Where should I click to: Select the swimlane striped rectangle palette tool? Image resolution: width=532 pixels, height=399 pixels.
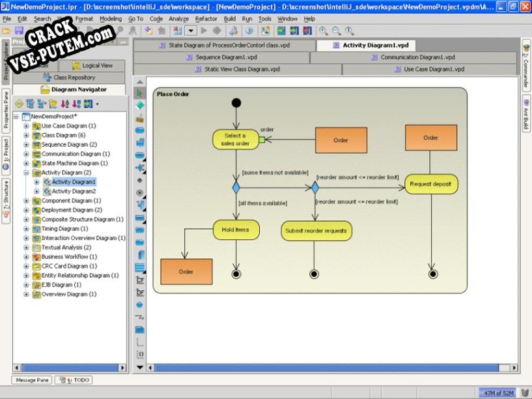(x=140, y=267)
